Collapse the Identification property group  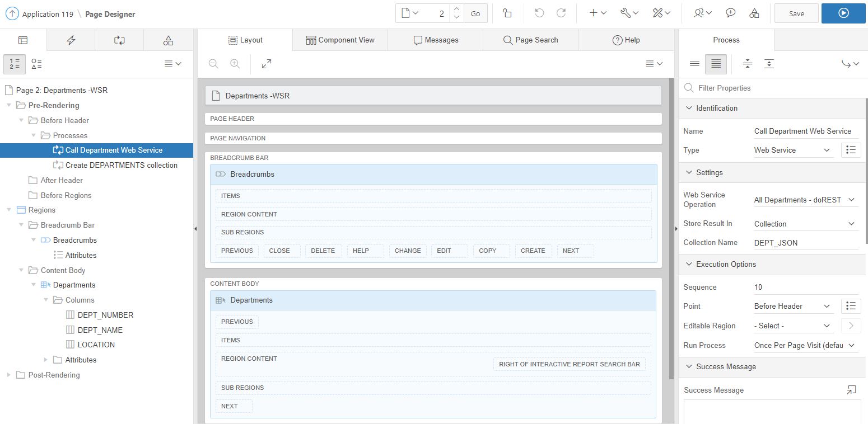(x=688, y=108)
